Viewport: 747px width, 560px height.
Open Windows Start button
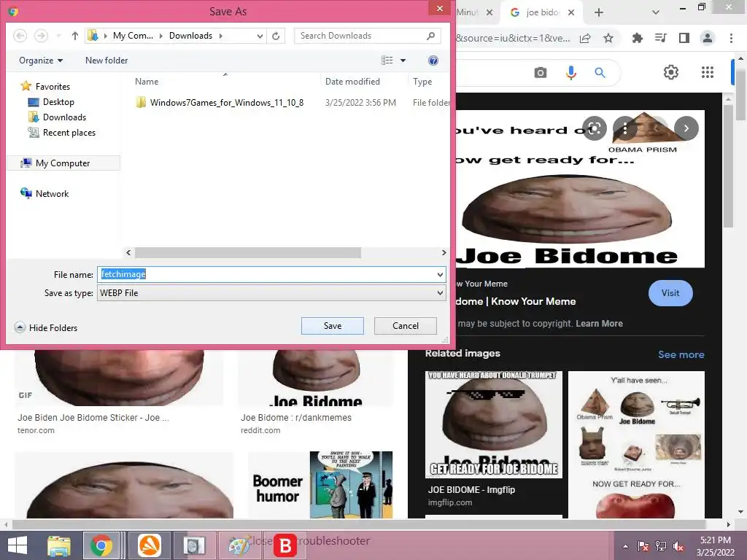pos(18,545)
